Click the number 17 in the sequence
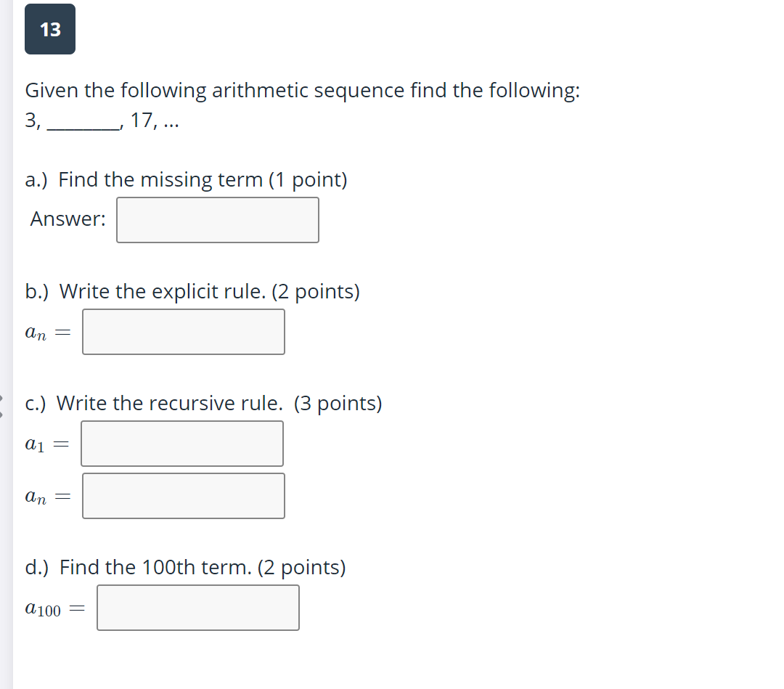The height and width of the screenshot is (689, 784). pyautogui.click(x=141, y=120)
